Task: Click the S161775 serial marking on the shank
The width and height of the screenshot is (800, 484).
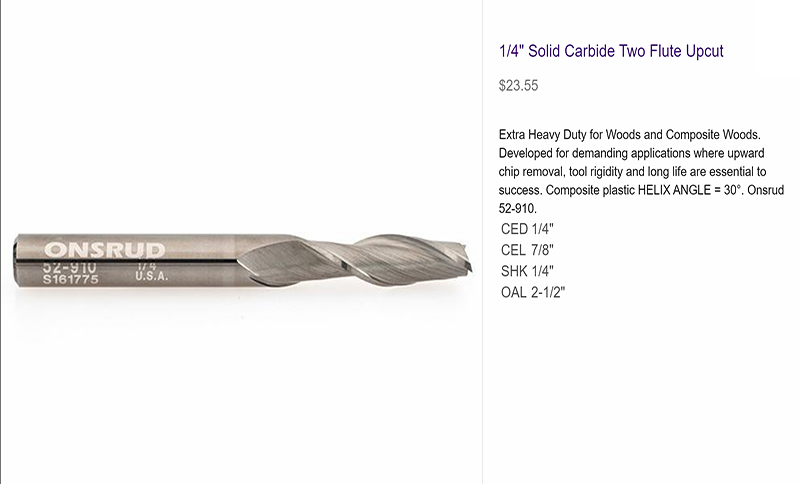Action: click(x=70, y=279)
